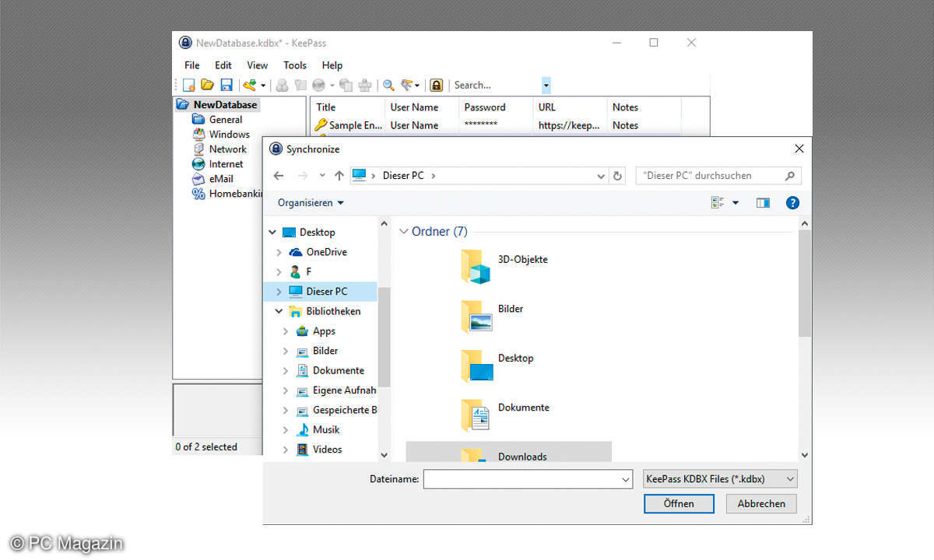Expand the F user folder node
Screen dimensions: 934x560
pyautogui.click(x=279, y=271)
